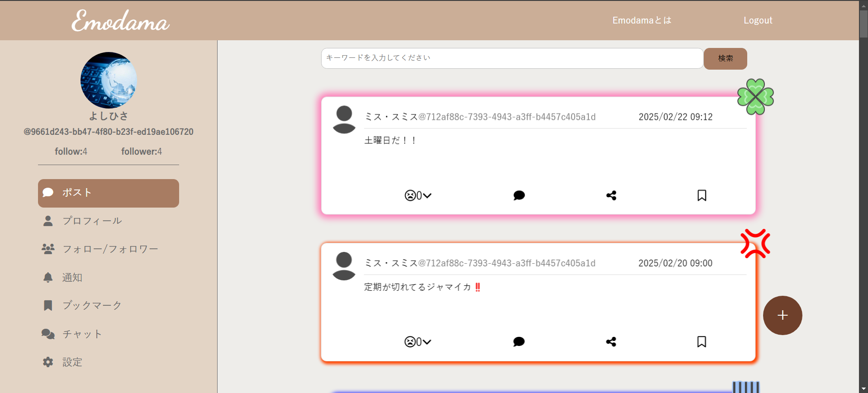868x393 pixels.
Task: Open the プロフィール menu item
Action: [x=92, y=221]
